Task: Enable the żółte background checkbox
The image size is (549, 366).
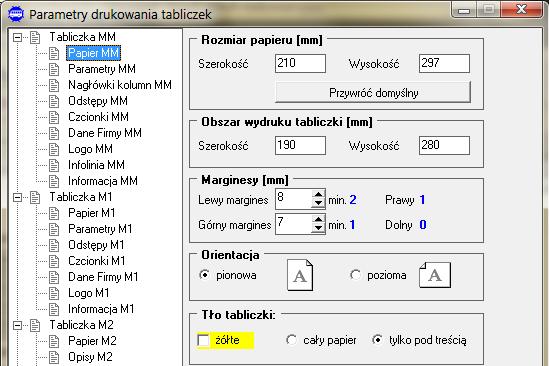Action: pos(203,340)
